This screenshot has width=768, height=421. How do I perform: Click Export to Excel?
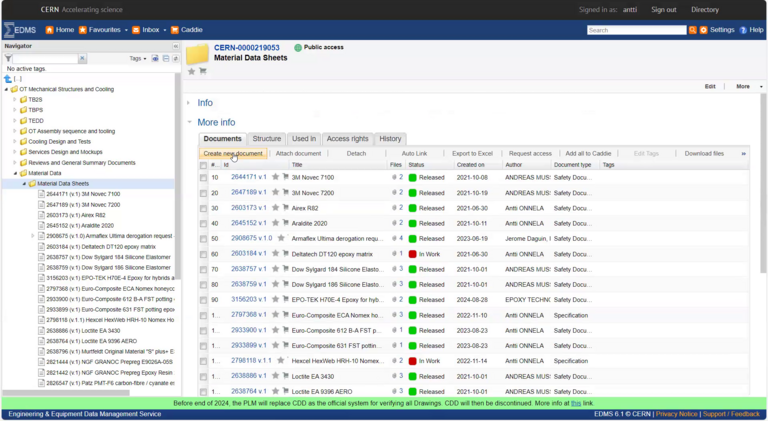click(472, 154)
